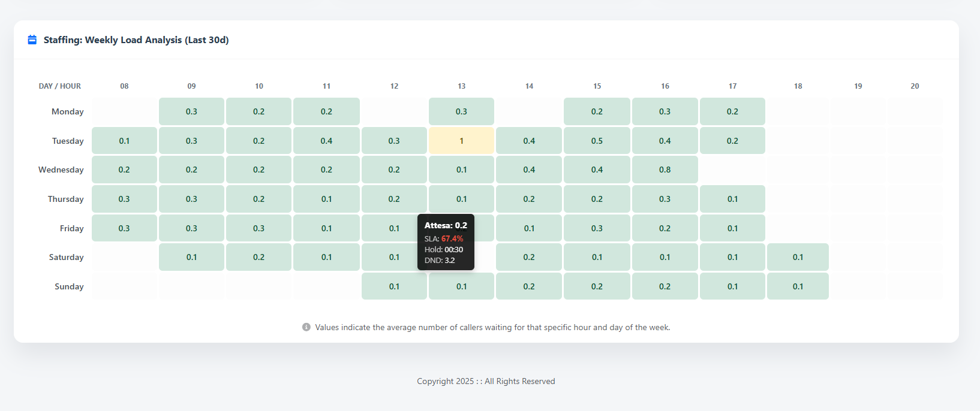
Task: Click the Thursday 17:00 cell
Action: point(732,199)
